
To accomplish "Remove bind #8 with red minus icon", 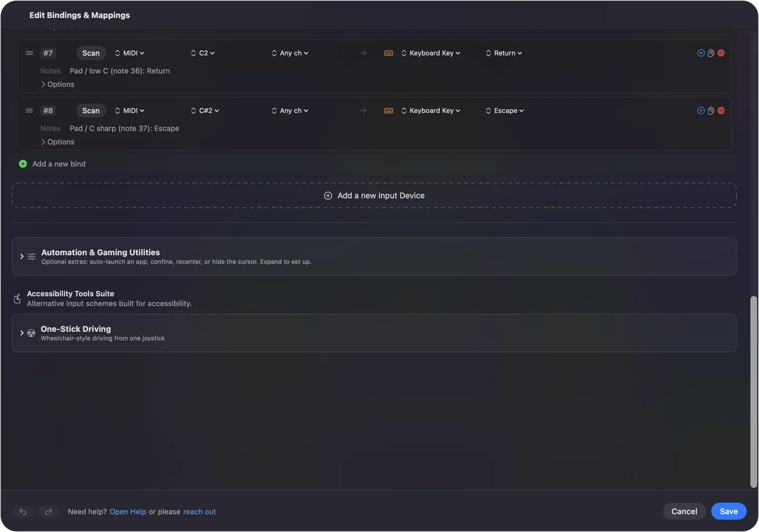I will (721, 111).
